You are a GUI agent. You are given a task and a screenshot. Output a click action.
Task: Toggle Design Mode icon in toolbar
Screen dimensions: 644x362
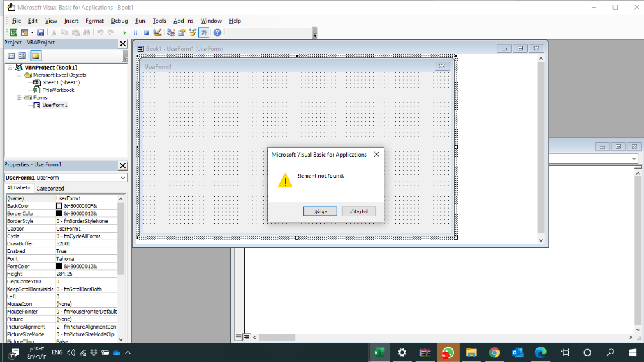(157, 32)
